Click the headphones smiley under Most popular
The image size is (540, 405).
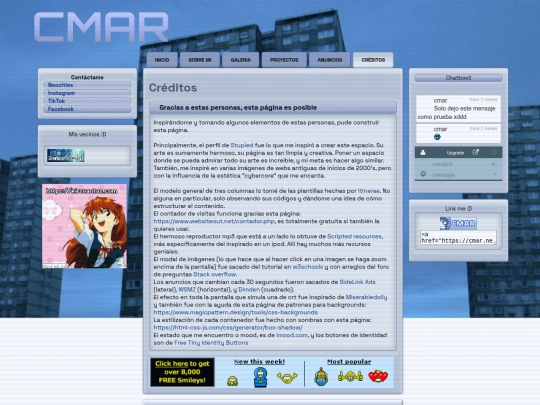321,376
